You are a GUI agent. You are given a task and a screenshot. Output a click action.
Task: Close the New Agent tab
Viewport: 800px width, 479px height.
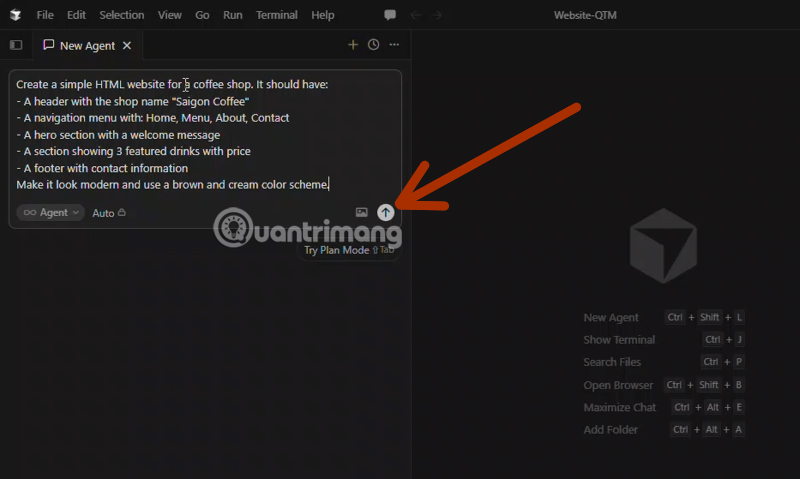click(x=127, y=45)
